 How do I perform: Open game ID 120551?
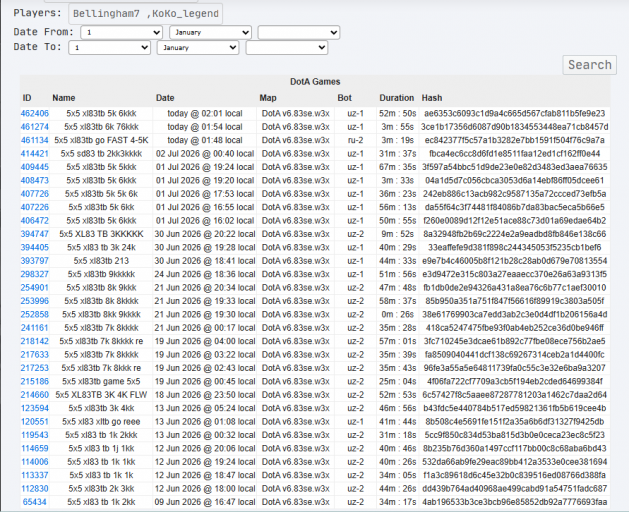click(34, 422)
